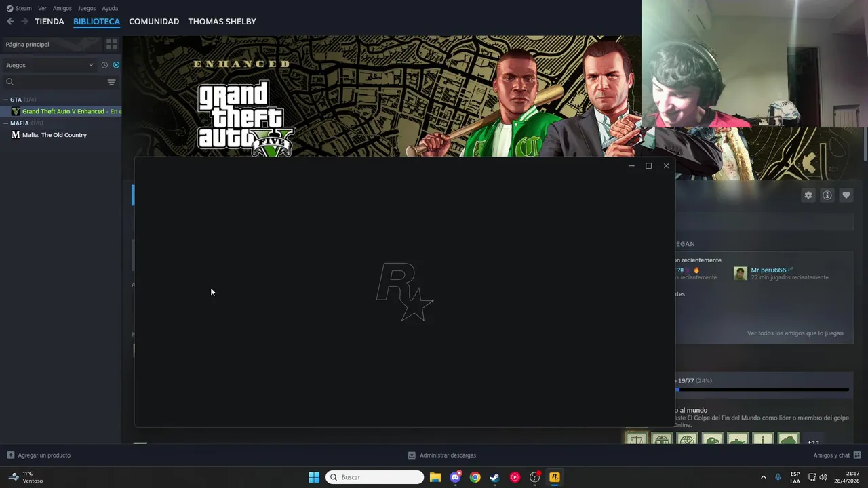Click the network tray icon
This screenshot has width=868, height=488.
pyautogui.click(x=812, y=477)
